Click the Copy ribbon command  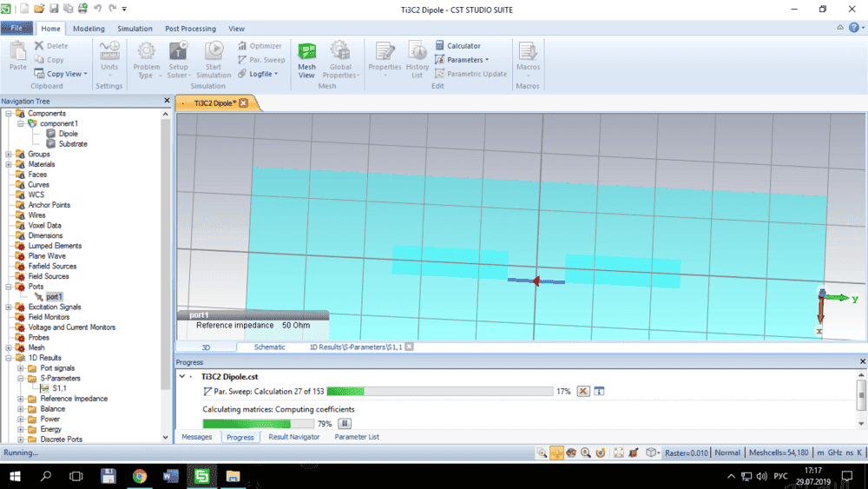(49, 60)
